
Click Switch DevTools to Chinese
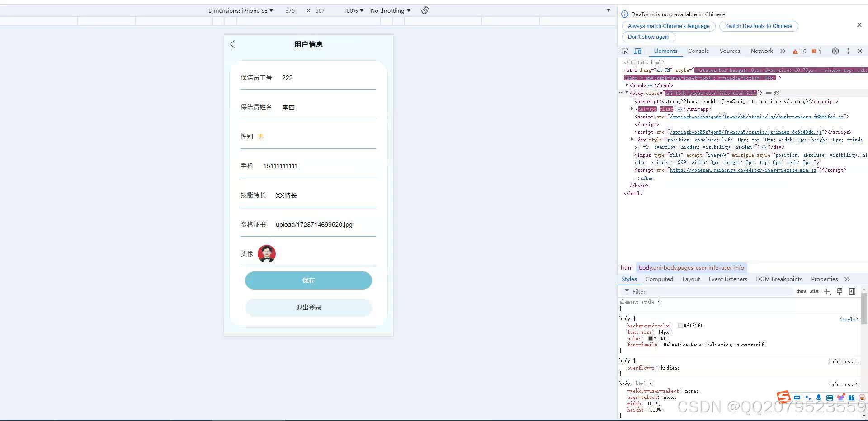point(759,26)
